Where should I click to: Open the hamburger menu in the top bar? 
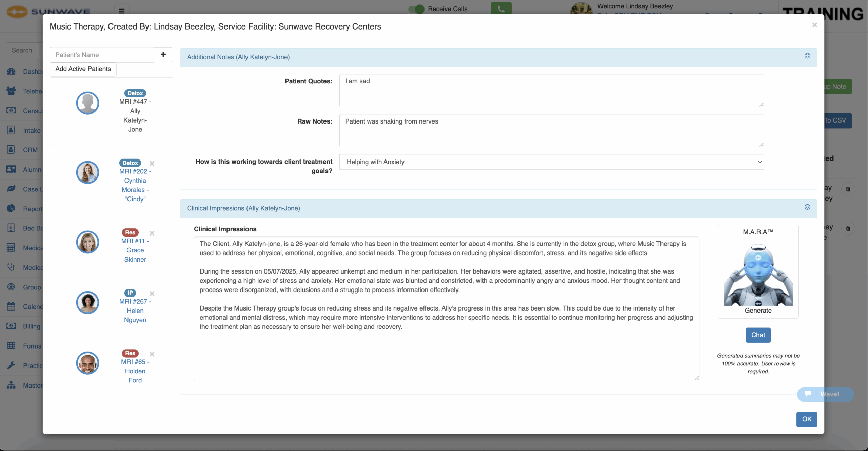coord(122,11)
